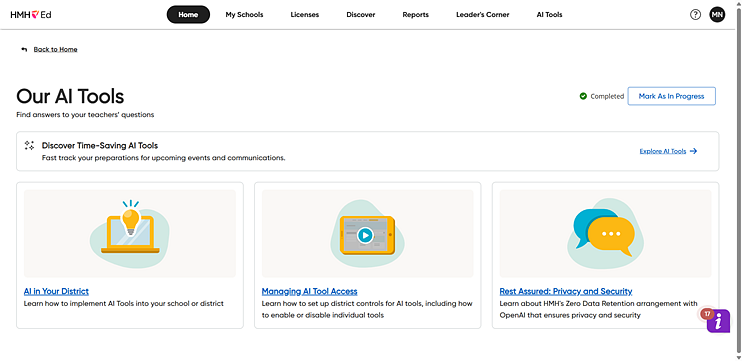Go to the Home tab
Viewport: 742px width, 361px height.
click(x=188, y=15)
